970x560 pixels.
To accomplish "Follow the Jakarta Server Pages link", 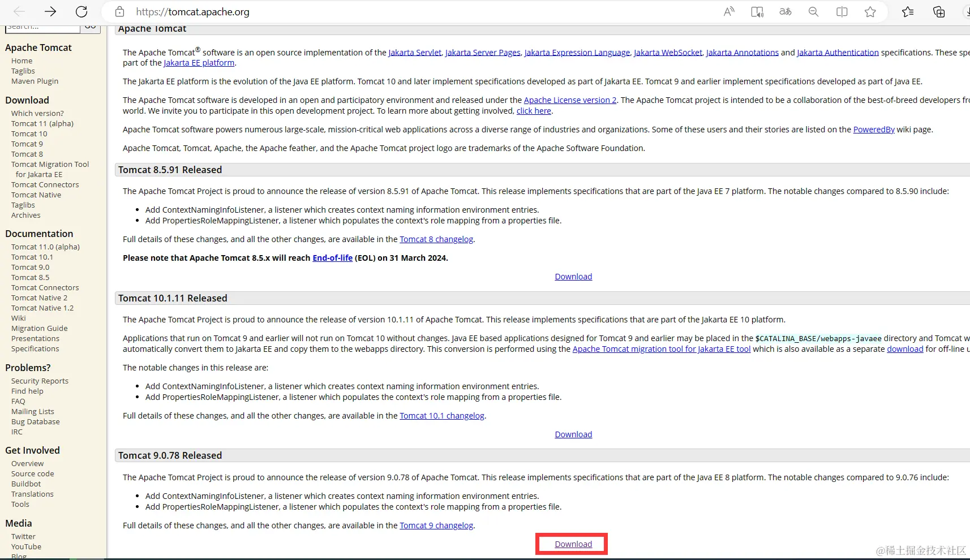I will [x=483, y=53].
